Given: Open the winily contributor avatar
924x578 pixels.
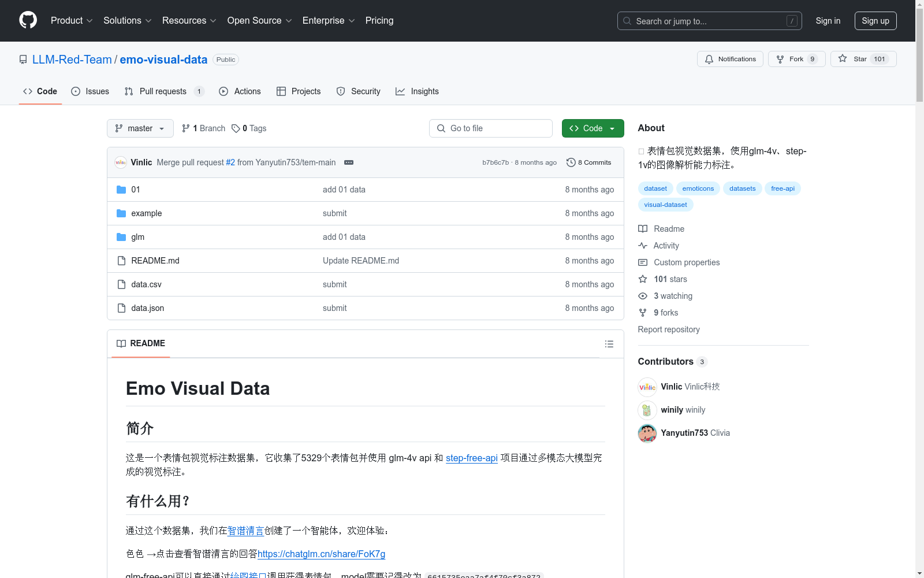Looking at the screenshot, I should (x=647, y=410).
